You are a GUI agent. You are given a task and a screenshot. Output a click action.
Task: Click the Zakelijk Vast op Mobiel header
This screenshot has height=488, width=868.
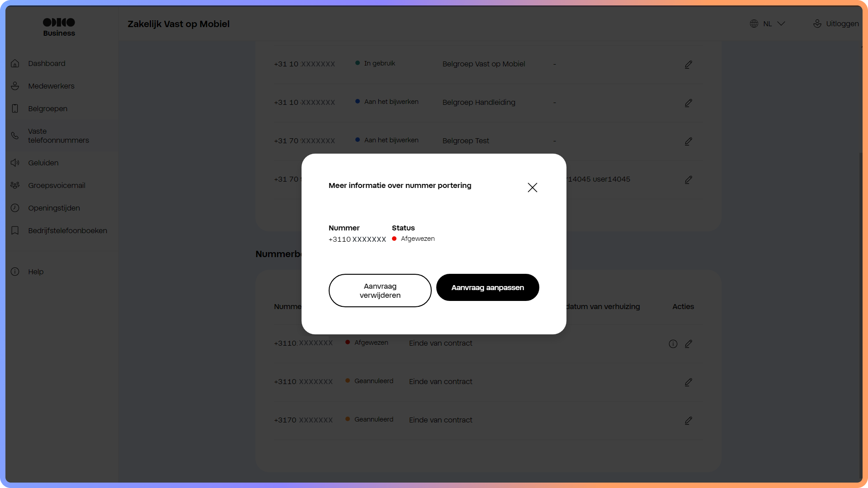(178, 24)
